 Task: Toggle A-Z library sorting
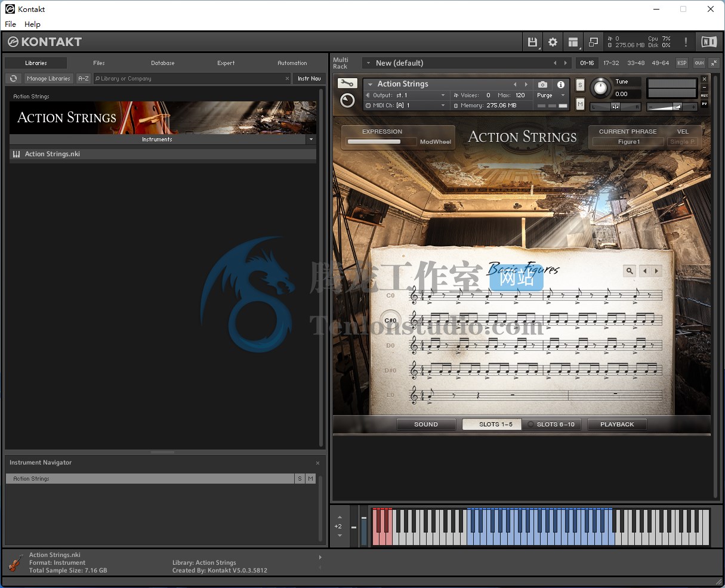pos(84,78)
